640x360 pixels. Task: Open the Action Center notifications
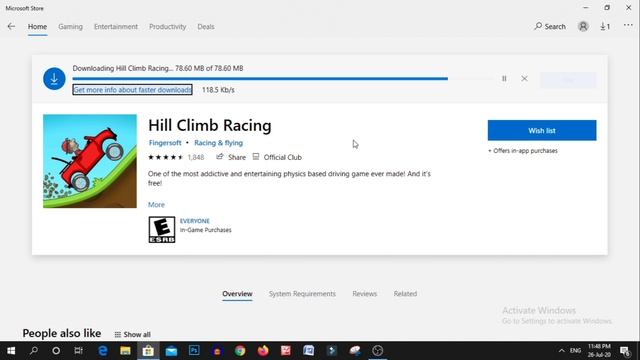tap(625, 351)
